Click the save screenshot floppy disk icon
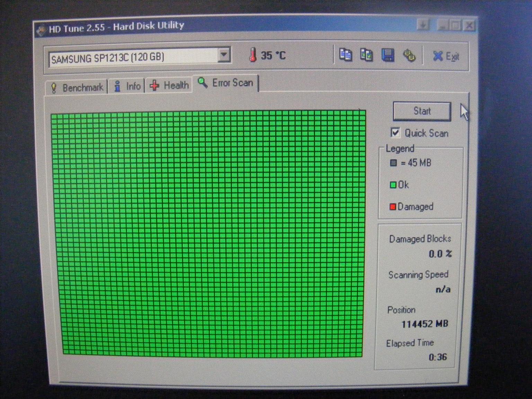 [388, 55]
